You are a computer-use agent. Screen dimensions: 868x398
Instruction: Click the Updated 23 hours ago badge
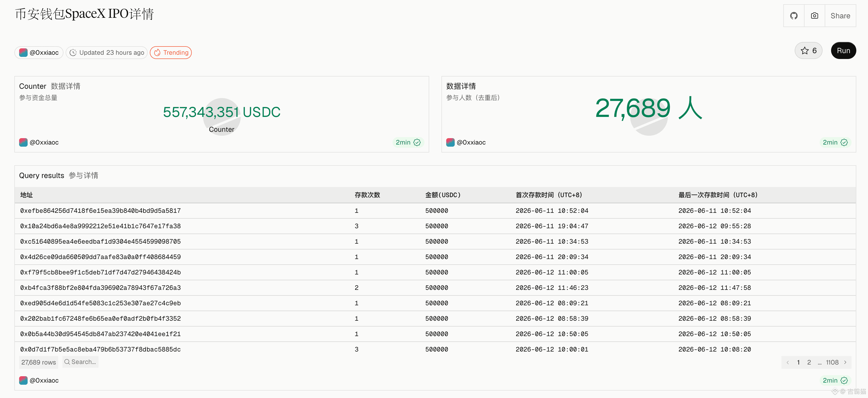(x=107, y=53)
